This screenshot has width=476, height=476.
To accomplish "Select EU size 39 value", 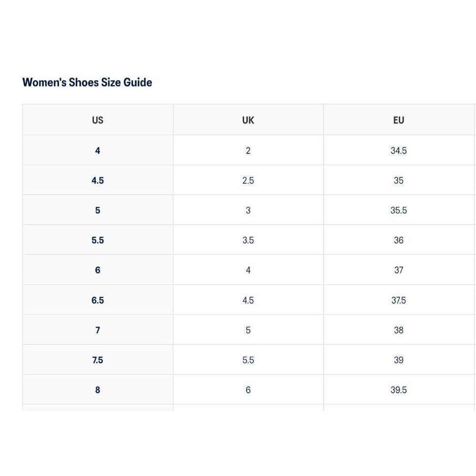I will point(398,360).
